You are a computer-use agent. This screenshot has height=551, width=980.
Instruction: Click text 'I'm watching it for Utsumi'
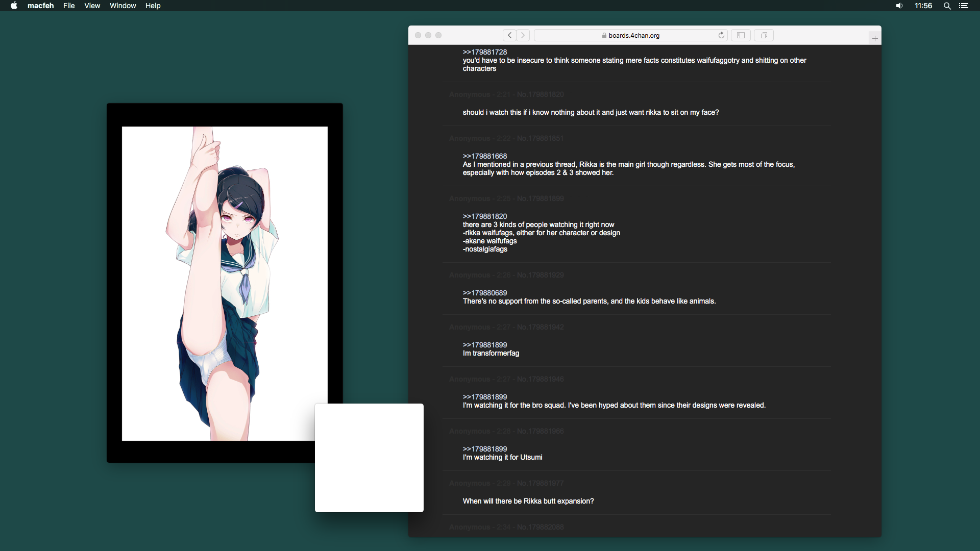pyautogui.click(x=502, y=457)
